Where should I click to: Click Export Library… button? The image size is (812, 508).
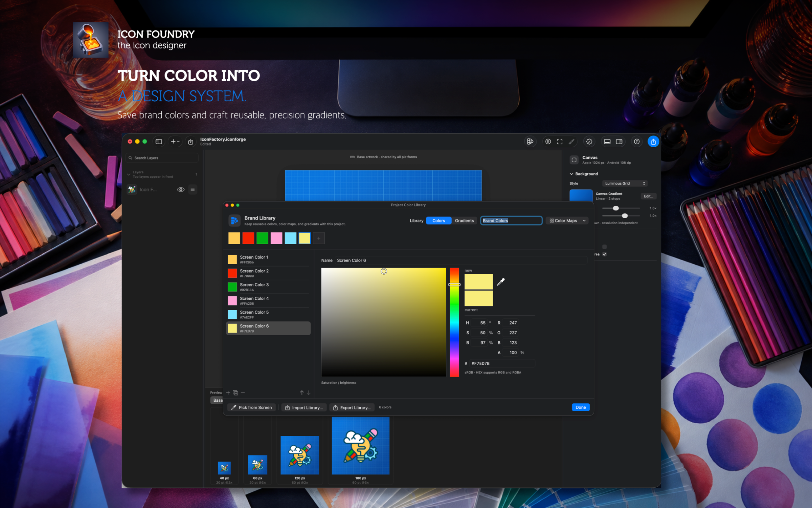pyautogui.click(x=352, y=407)
